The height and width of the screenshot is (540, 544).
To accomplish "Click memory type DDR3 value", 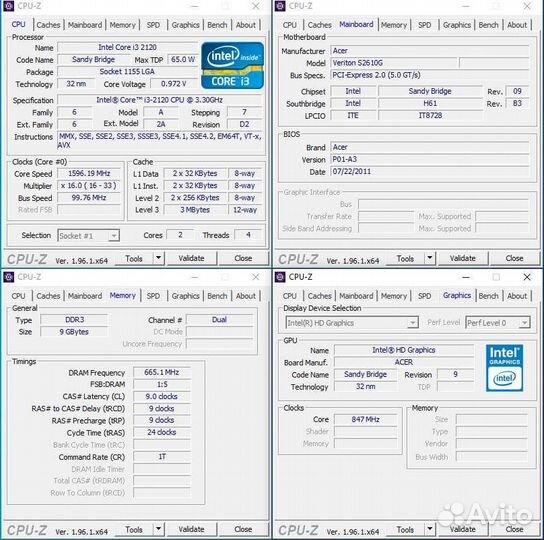I will 74,320.
